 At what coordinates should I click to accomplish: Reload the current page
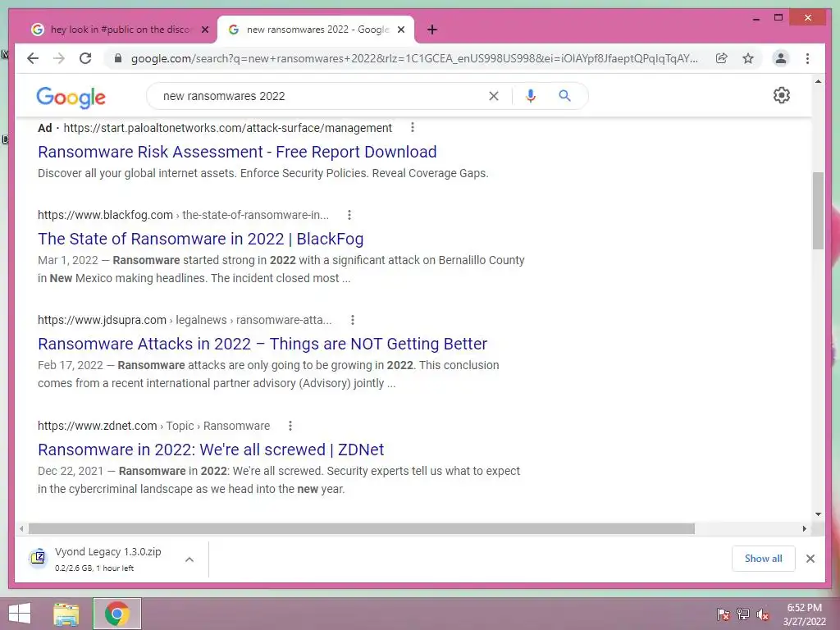pos(85,58)
